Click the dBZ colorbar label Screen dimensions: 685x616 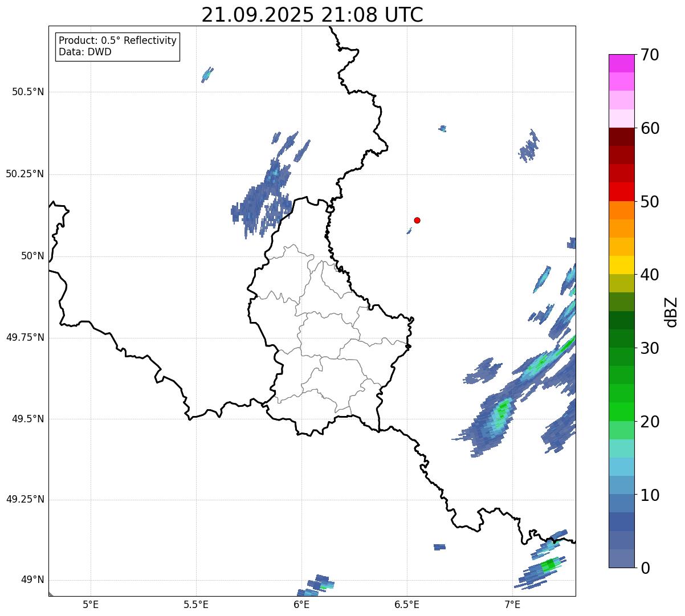click(x=671, y=311)
